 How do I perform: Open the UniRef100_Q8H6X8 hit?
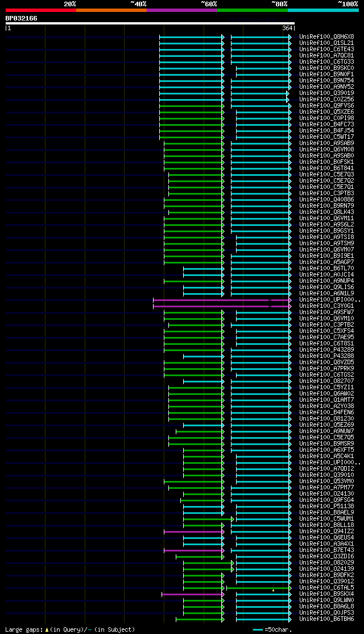point(327,37)
